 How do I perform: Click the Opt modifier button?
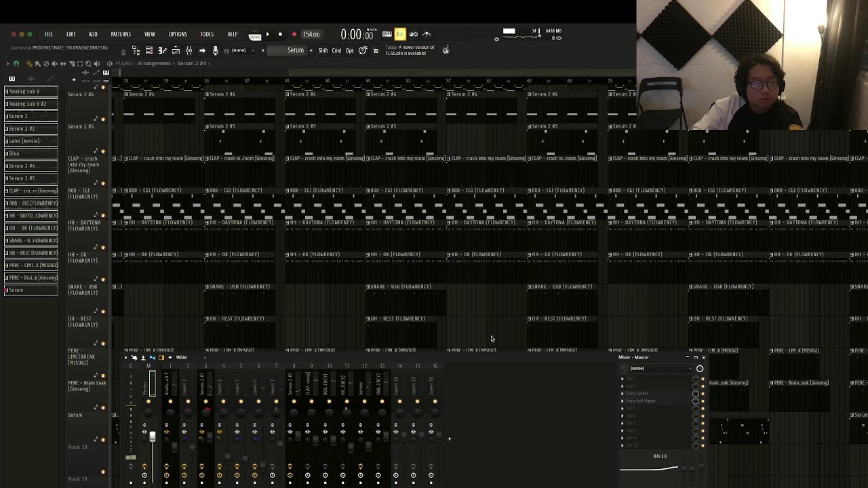(349, 50)
